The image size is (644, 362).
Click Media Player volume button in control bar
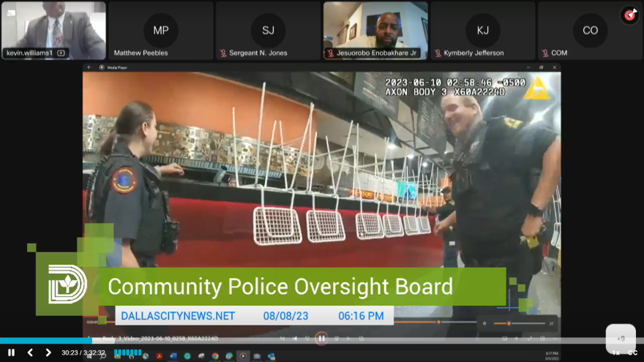point(516,339)
